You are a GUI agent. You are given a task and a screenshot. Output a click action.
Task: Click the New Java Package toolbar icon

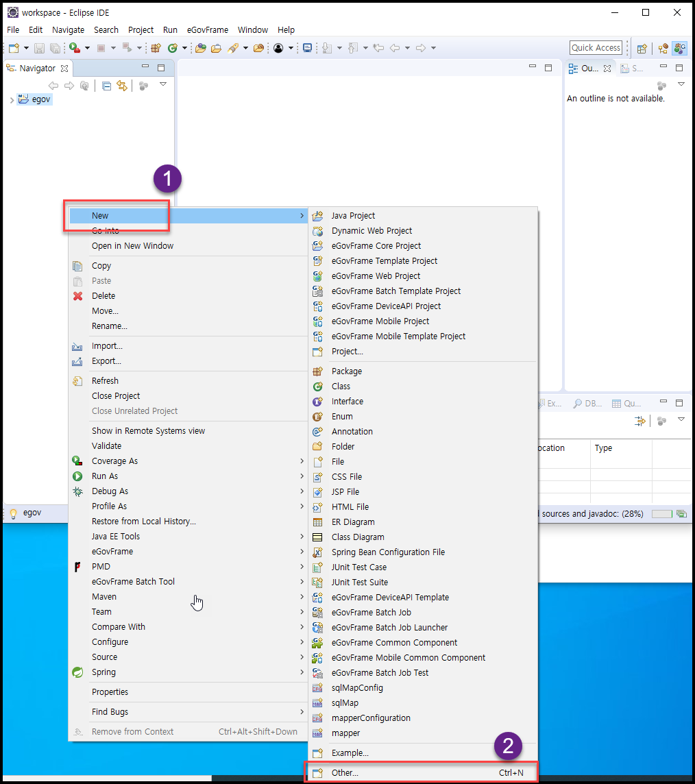[156, 48]
